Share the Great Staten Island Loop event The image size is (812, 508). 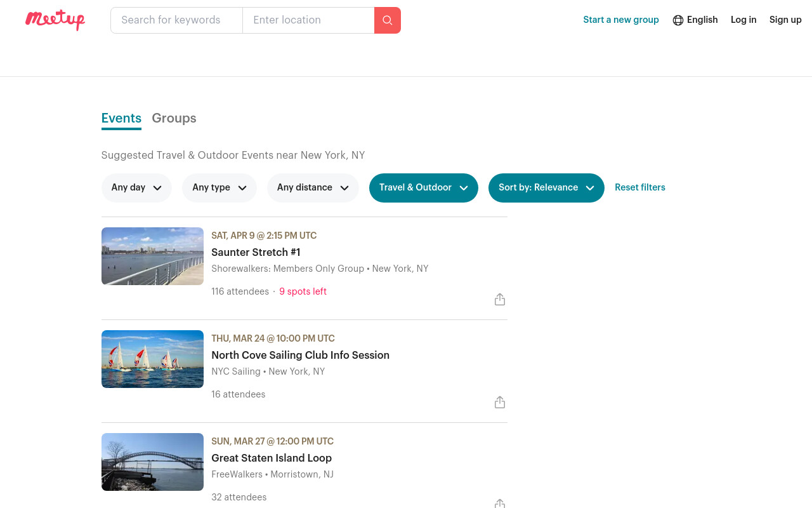click(500, 504)
